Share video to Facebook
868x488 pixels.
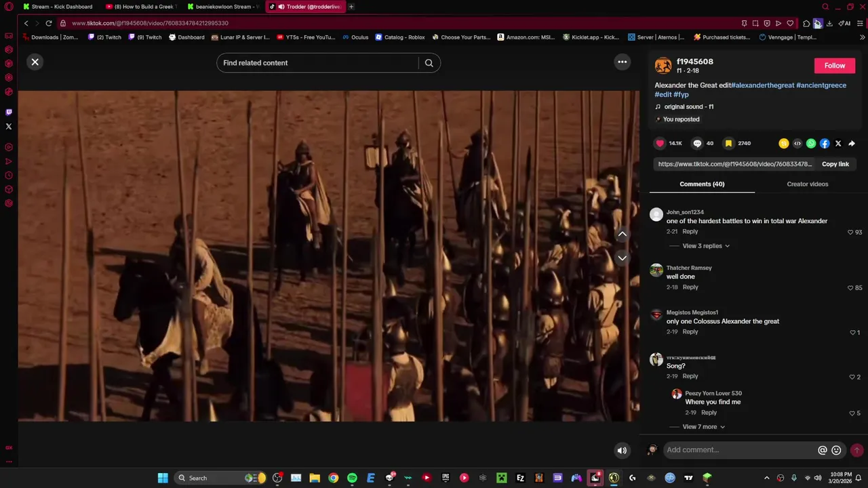[x=825, y=144]
